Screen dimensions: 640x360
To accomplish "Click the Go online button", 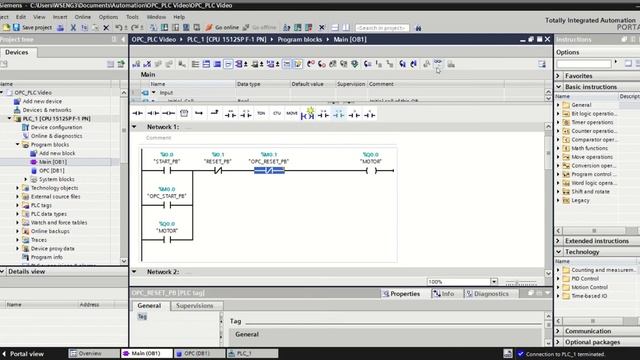I will 222,27.
